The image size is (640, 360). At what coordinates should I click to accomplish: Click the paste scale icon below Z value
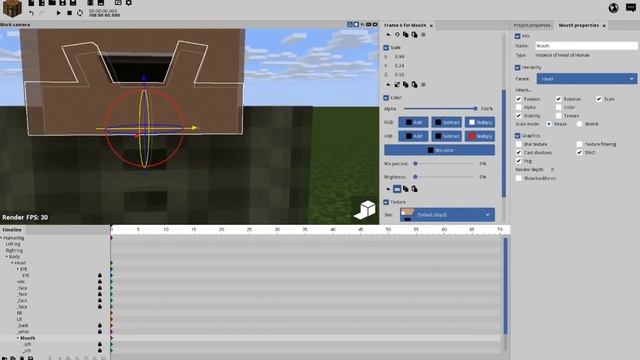point(414,84)
